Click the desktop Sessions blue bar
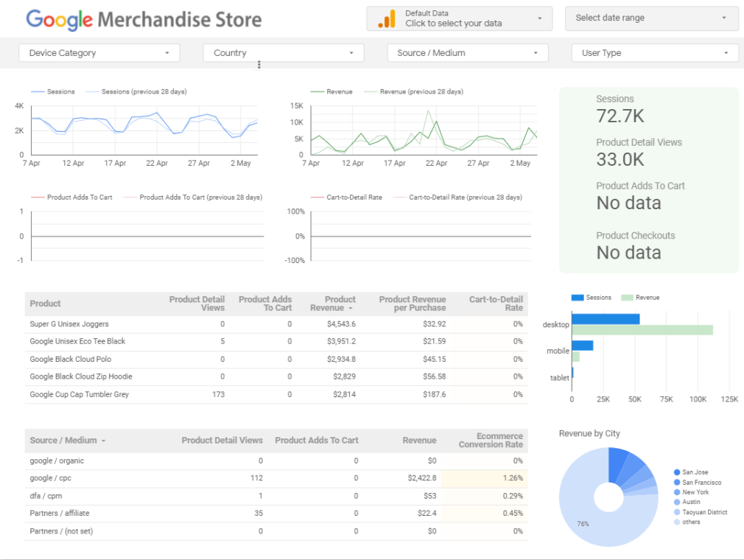 (606, 319)
